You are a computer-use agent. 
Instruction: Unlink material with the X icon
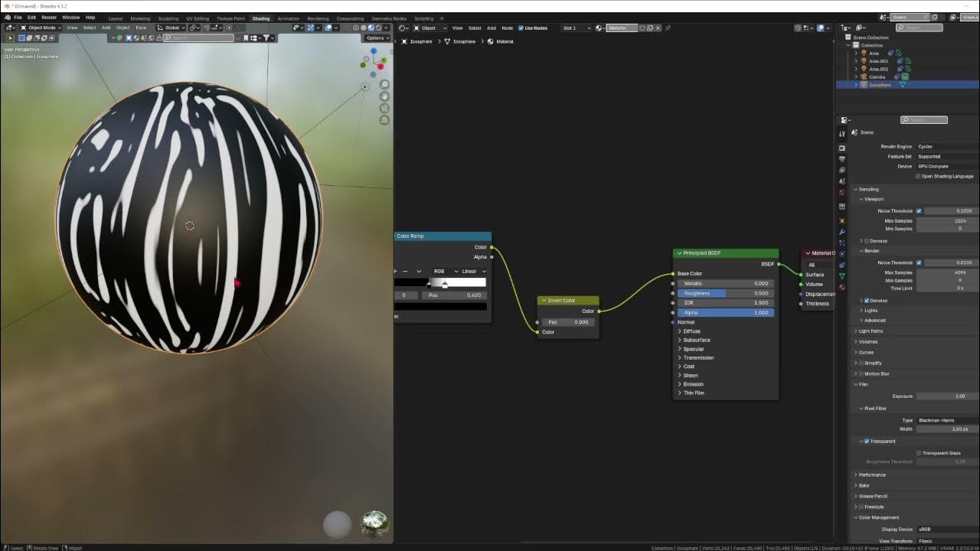coord(658,28)
